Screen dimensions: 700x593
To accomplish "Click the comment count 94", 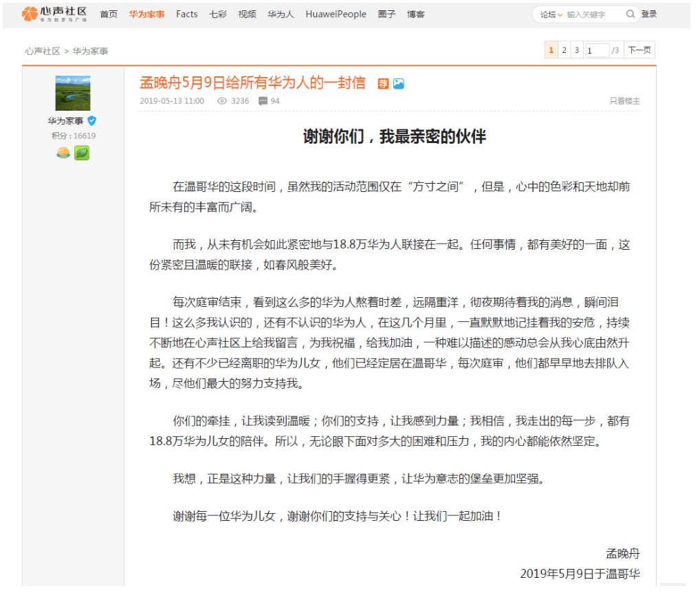I will click(x=275, y=101).
